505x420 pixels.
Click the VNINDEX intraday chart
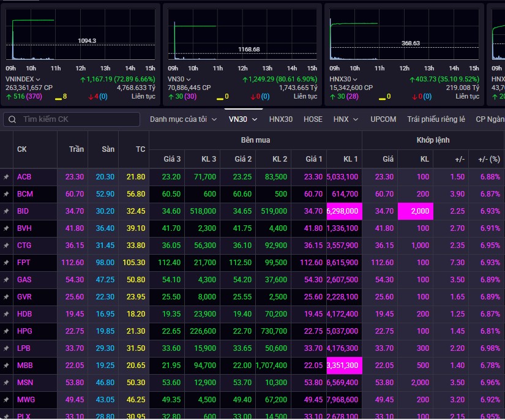coord(81,36)
